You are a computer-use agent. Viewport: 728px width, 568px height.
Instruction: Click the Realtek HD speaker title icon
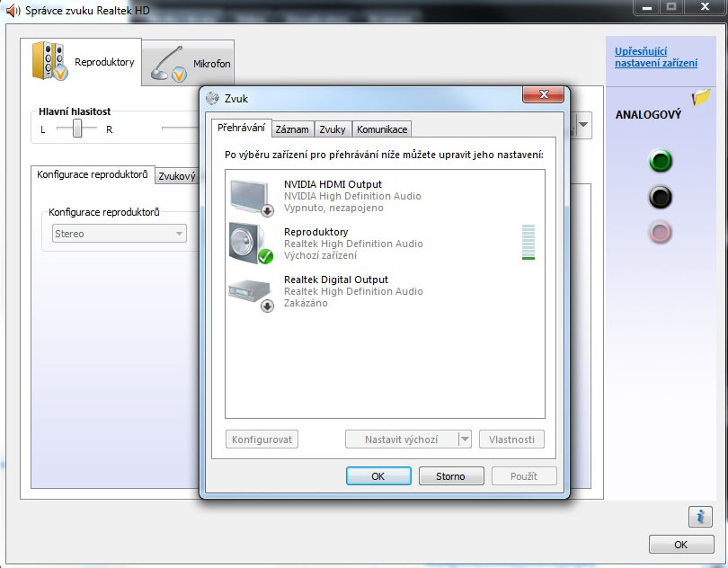(13, 10)
